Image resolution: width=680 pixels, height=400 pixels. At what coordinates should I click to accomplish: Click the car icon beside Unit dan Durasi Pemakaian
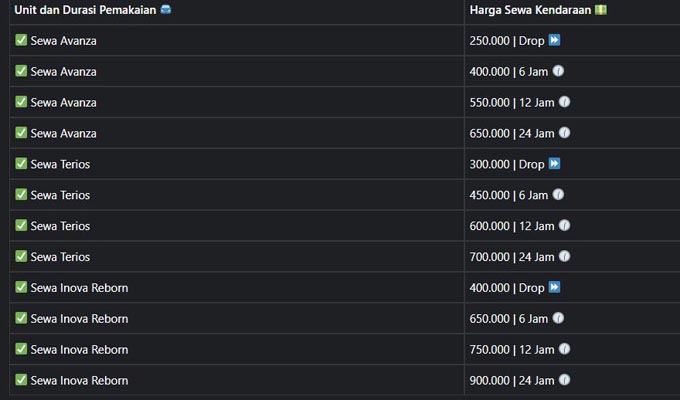[166, 9]
